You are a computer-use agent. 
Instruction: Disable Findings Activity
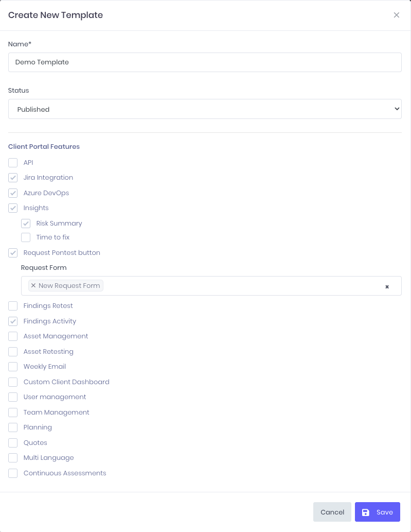coord(13,321)
